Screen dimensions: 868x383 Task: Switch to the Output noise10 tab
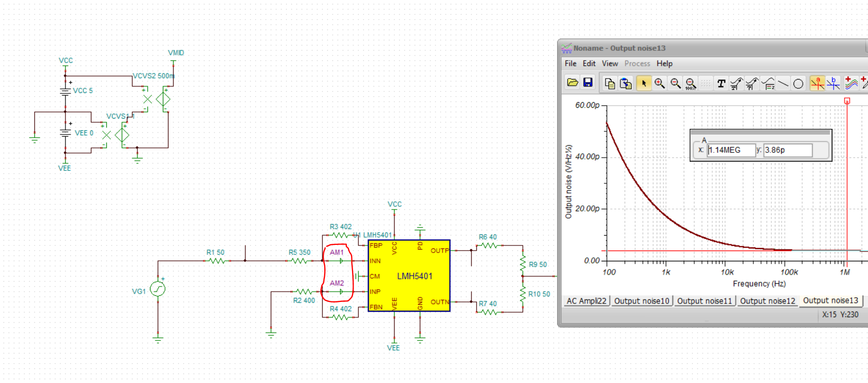pos(642,301)
